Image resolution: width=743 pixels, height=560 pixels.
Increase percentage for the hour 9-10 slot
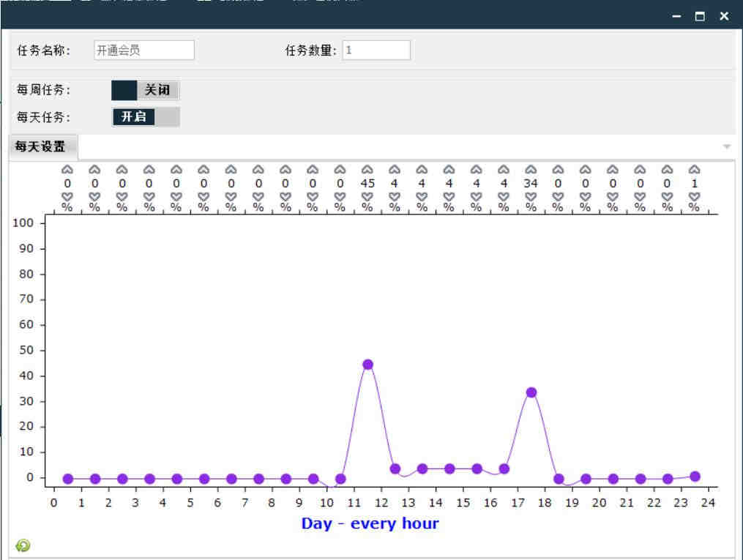[x=313, y=169]
